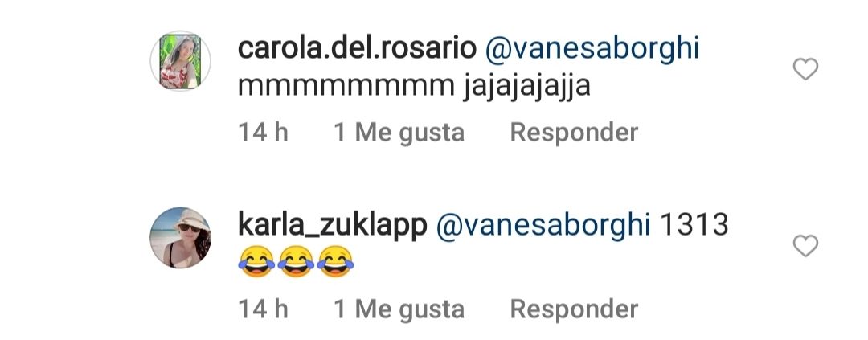Select the mmmmmmmm jajajajajja comment text
Viewport: 868px width, 340px height.
click(414, 88)
